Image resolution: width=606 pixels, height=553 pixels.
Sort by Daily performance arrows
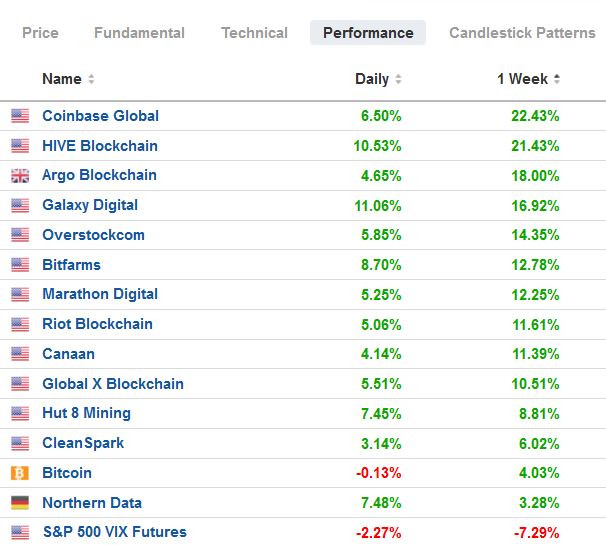tap(398, 79)
